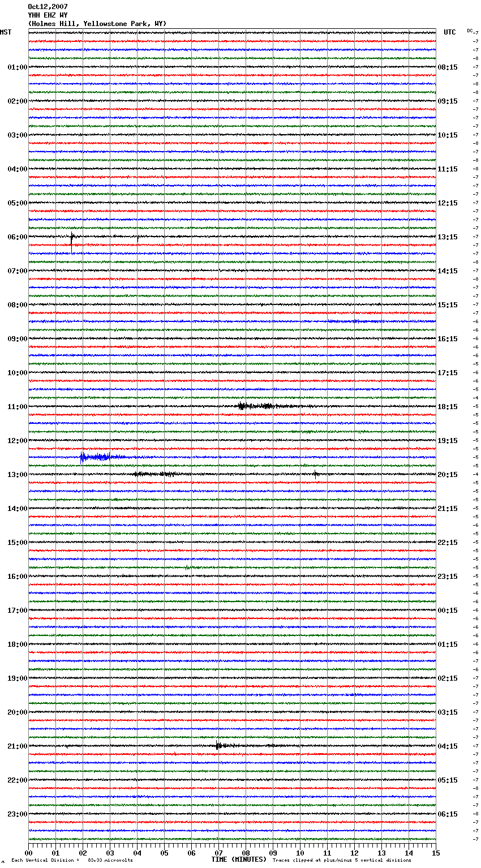Click the 13 minute axis tick label
481x868 pixels.
[381, 853]
